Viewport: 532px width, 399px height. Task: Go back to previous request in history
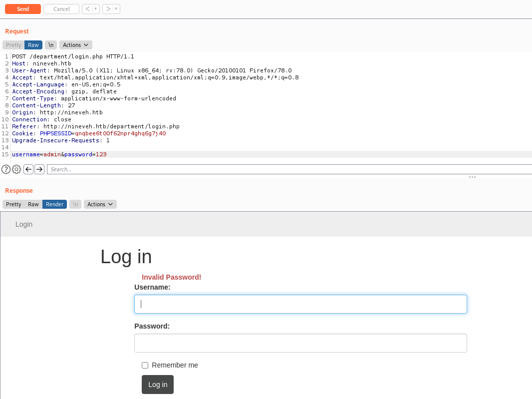(x=87, y=9)
